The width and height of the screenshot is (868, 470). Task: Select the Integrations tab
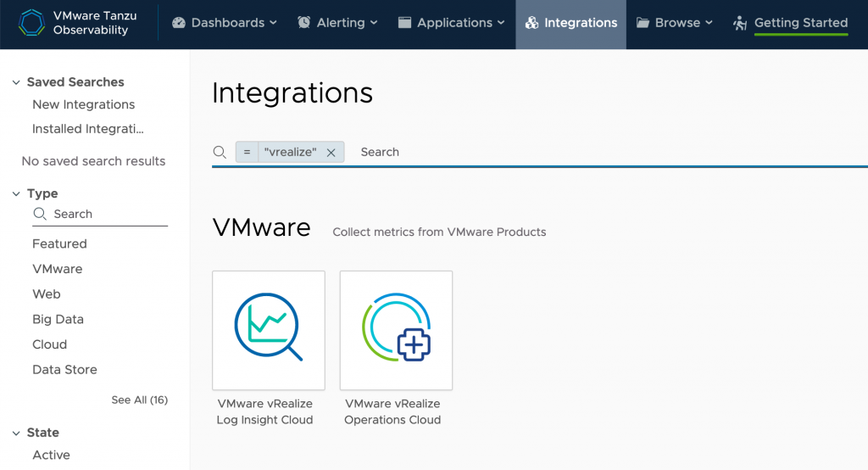(570, 25)
